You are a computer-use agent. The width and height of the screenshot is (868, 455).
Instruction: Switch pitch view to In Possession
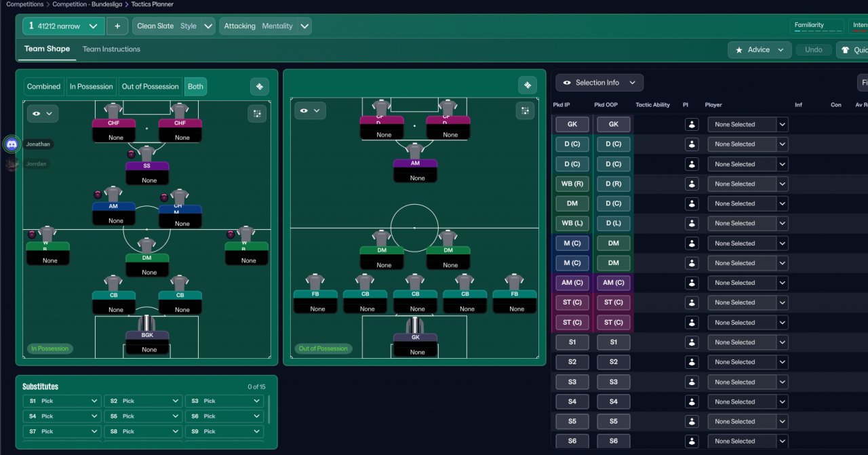click(92, 86)
